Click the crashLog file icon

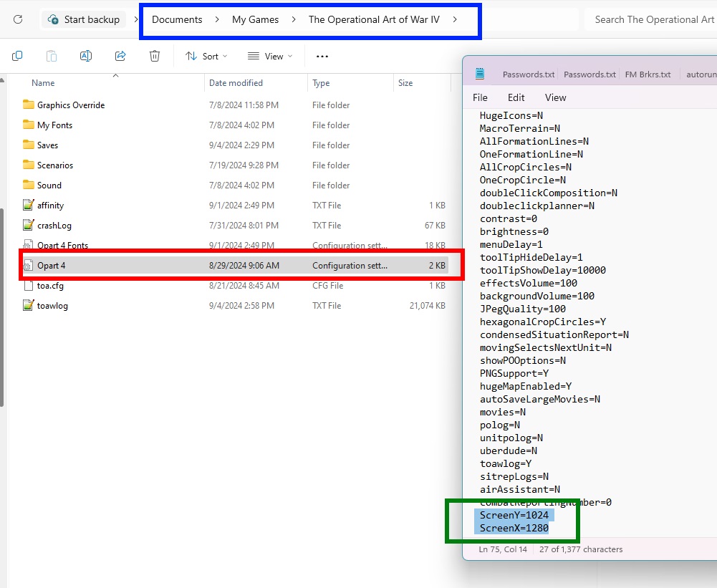click(29, 225)
